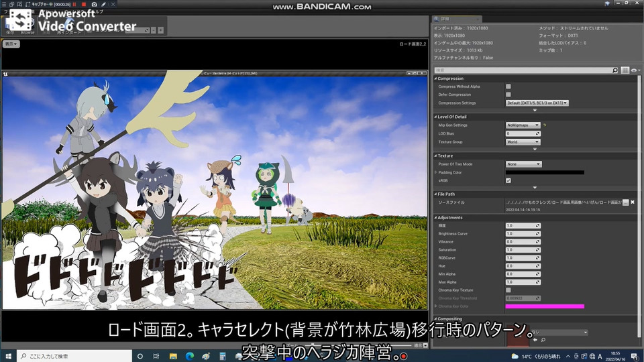The height and width of the screenshot is (362, 644).
Task: Use selected asset arrow in Compositing
Action: 535,340
